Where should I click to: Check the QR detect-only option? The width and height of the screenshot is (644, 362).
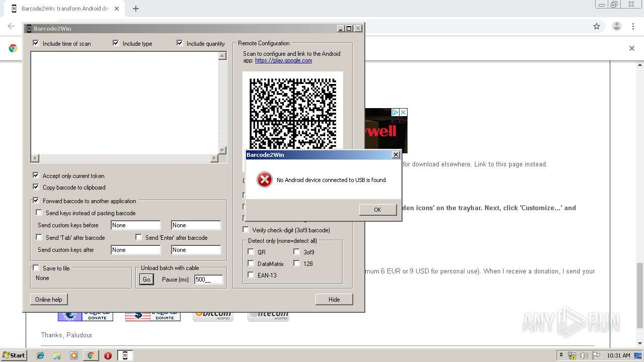pyautogui.click(x=251, y=252)
